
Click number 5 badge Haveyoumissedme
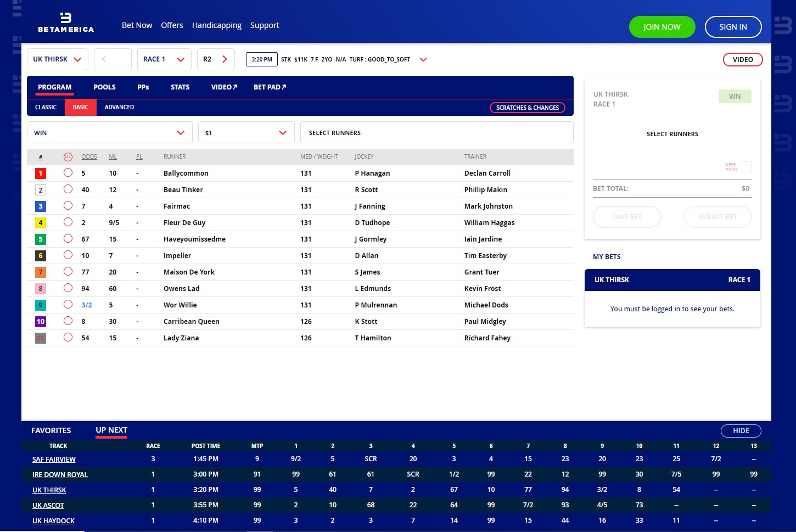[x=41, y=239]
